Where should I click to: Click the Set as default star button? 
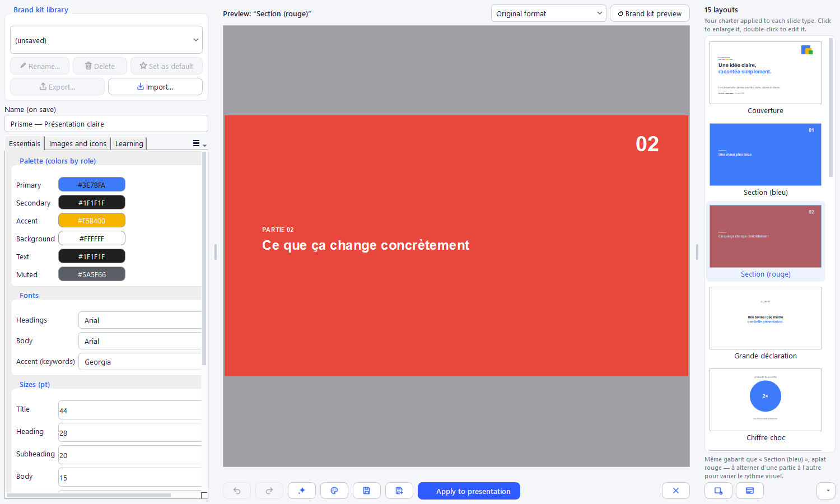tap(166, 66)
